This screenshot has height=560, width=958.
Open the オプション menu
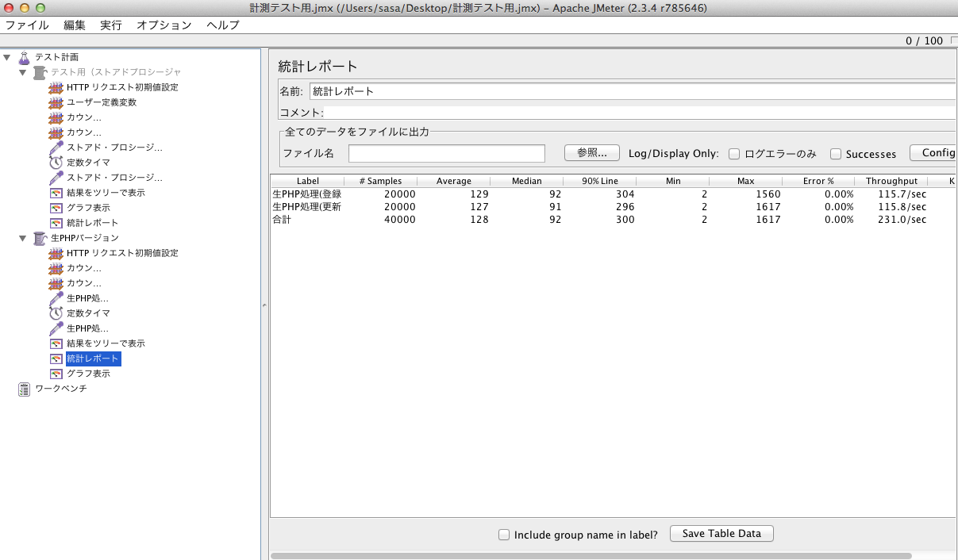point(164,25)
